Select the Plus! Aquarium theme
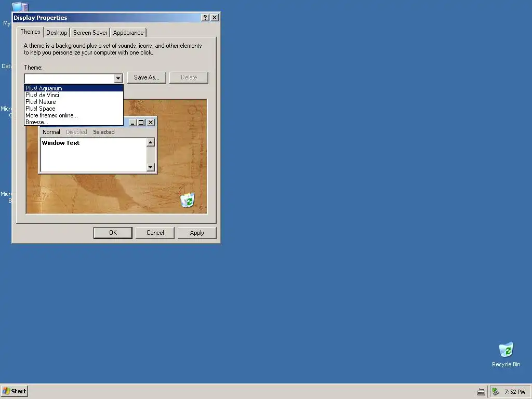Screen dimensions: 532x399 (74, 88)
